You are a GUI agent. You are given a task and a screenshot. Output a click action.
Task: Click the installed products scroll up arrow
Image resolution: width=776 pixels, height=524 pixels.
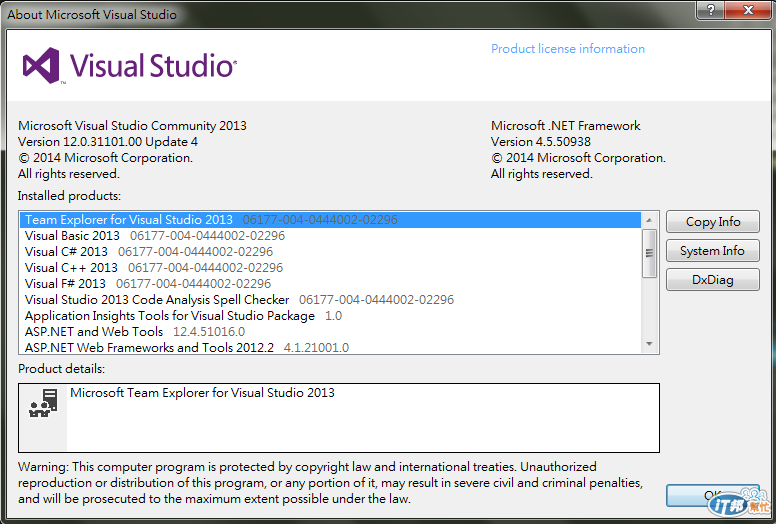click(649, 220)
